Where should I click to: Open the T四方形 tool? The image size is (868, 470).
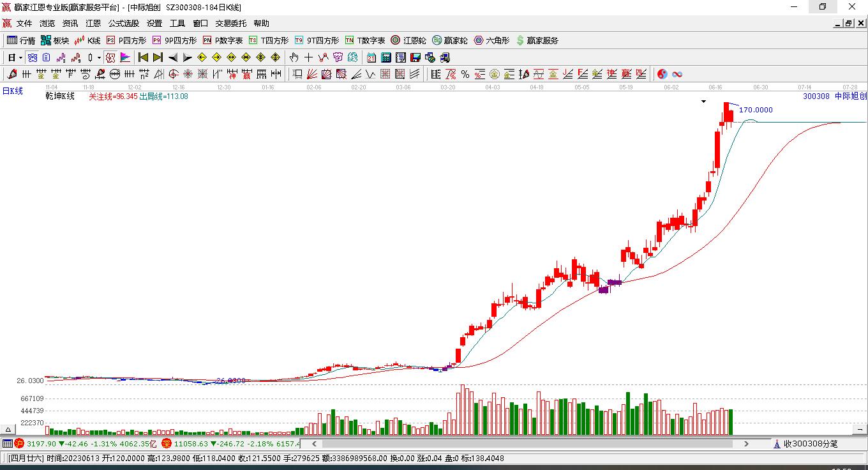(269, 40)
